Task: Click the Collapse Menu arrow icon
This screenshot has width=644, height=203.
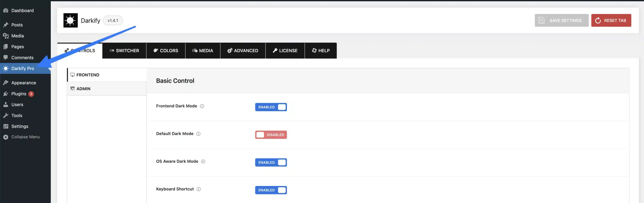Action: click(x=6, y=137)
